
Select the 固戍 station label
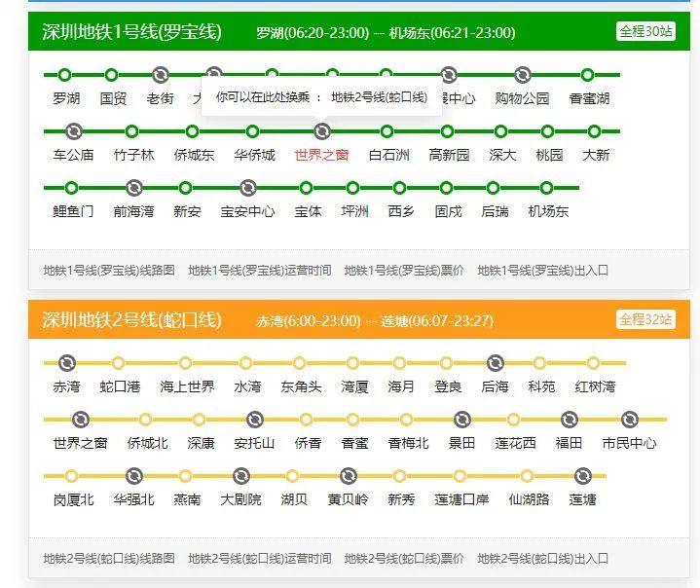tap(448, 211)
